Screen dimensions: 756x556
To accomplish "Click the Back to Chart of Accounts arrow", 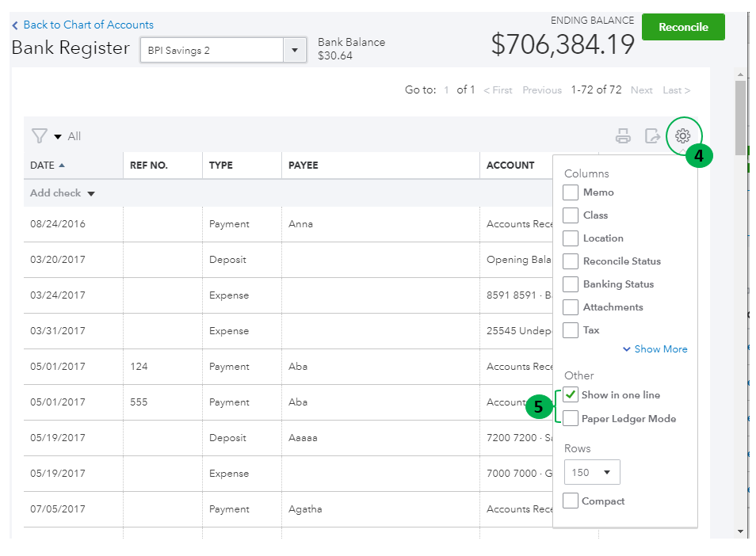I will pyautogui.click(x=15, y=25).
